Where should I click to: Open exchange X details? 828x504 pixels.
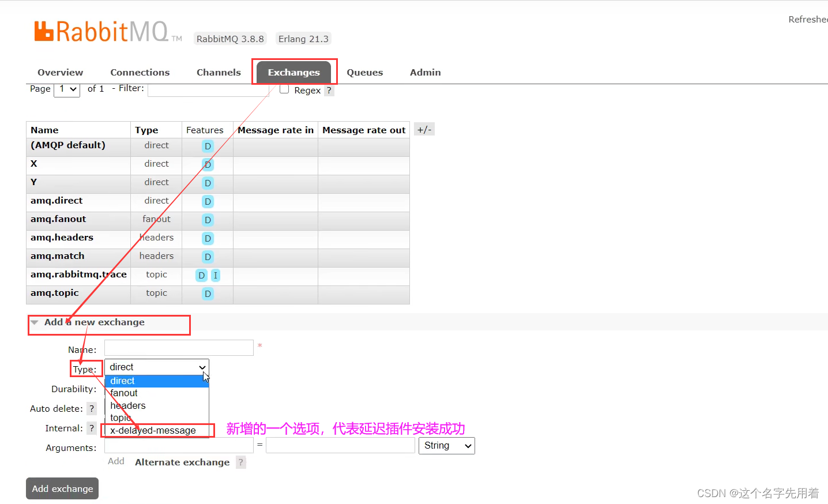point(34,164)
